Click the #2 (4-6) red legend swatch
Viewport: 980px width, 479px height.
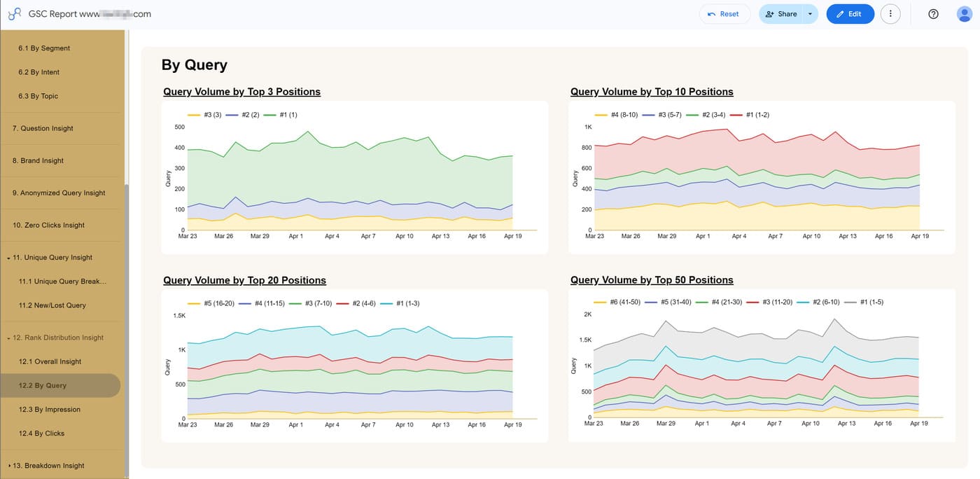click(342, 303)
